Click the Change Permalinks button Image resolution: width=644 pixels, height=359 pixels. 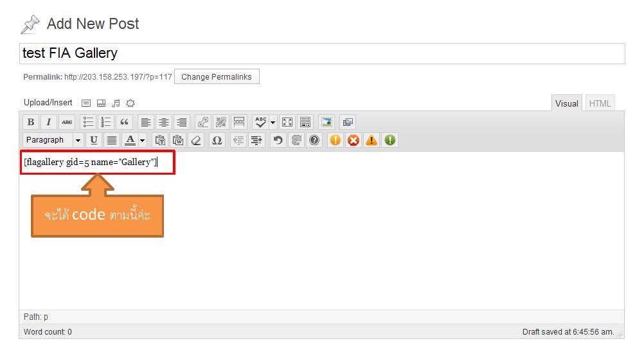(217, 76)
